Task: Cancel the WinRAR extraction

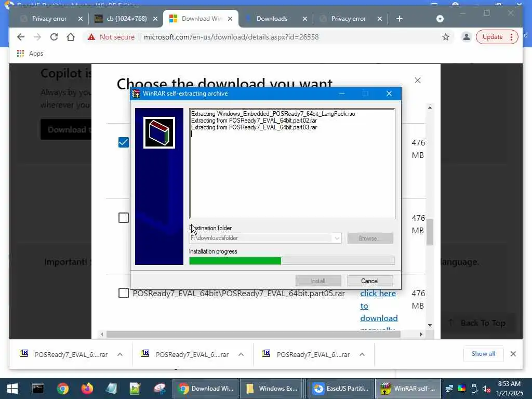Action: (x=370, y=281)
